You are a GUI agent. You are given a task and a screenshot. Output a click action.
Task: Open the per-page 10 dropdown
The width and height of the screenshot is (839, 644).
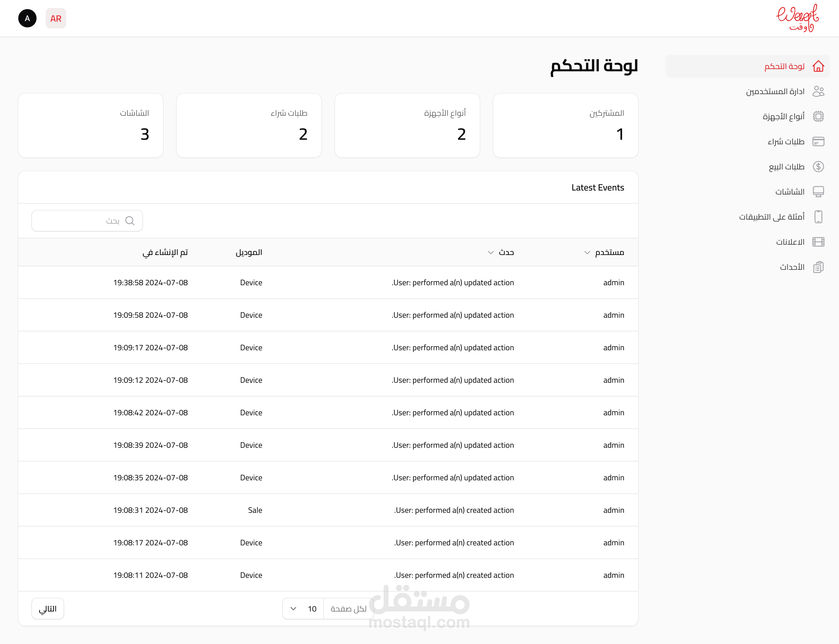(303, 609)
